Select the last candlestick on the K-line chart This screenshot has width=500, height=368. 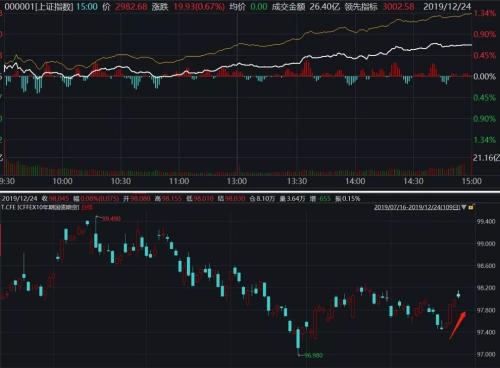click(x=459, y=295)
